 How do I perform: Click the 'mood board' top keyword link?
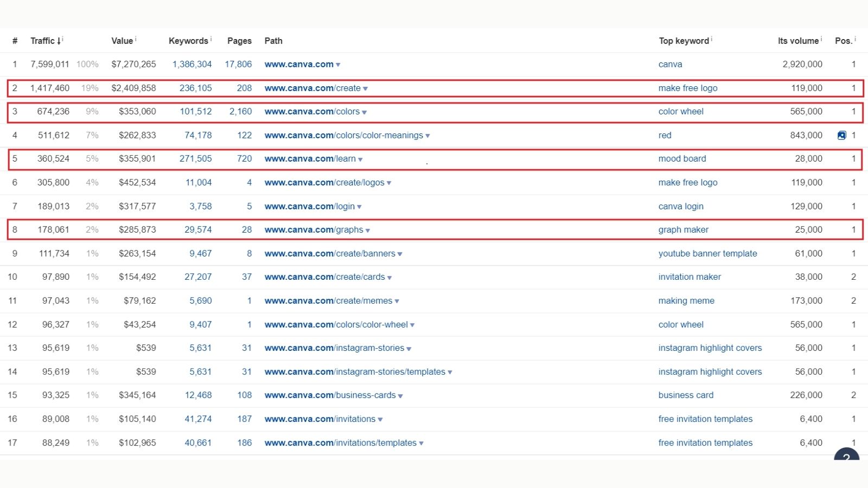[682, 158]
